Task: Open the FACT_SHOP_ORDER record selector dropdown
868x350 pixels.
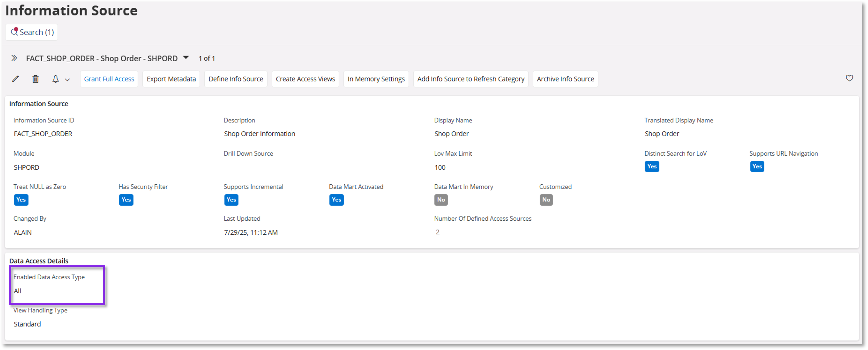Action: pos(186,58)
